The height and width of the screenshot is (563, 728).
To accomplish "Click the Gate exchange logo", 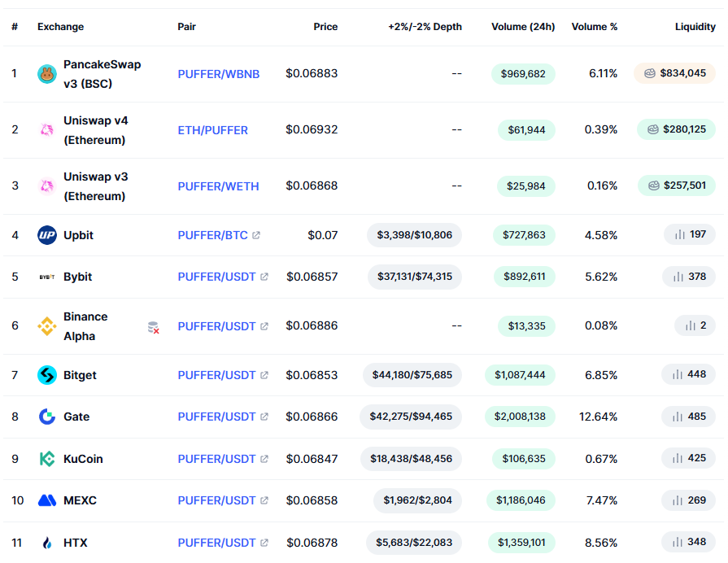I will click(x=47, y=417).
